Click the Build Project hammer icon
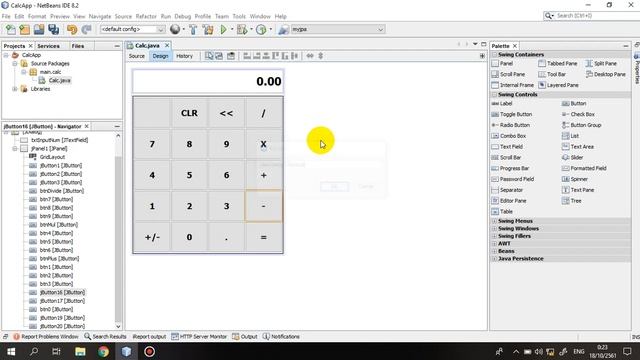The image size is (640, 360). click(x=193, y=29)
